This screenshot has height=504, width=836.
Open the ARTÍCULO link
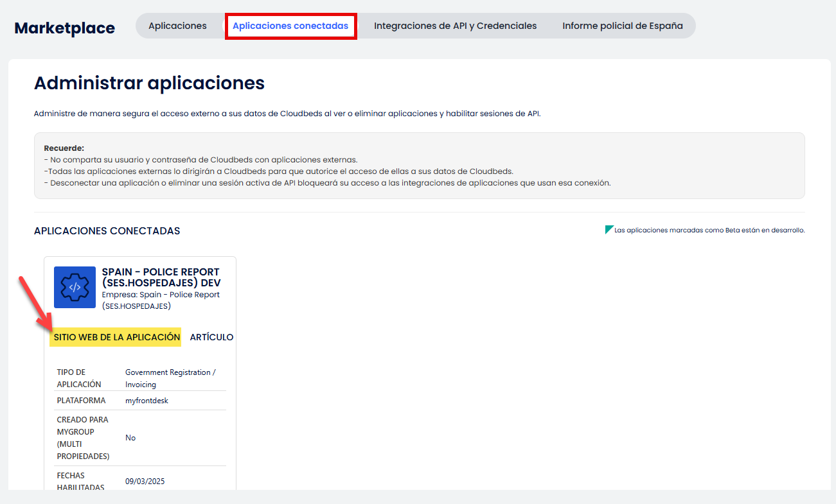[211, 337]
